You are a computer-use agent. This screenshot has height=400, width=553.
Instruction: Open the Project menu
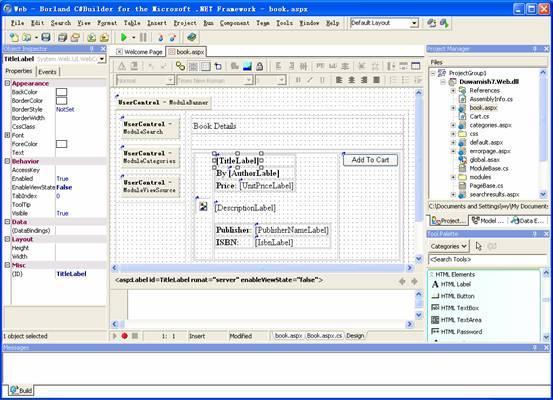pos(185,23)
